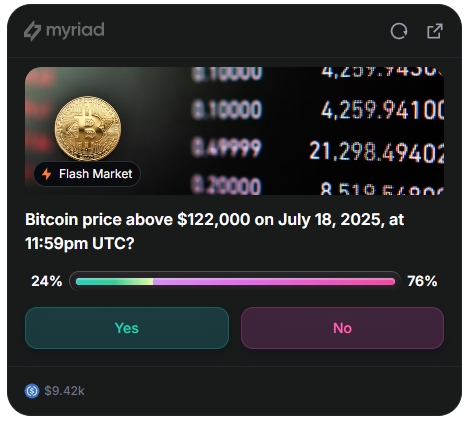
Task: Choose the Yes outcome button
Action: [127, 328]
